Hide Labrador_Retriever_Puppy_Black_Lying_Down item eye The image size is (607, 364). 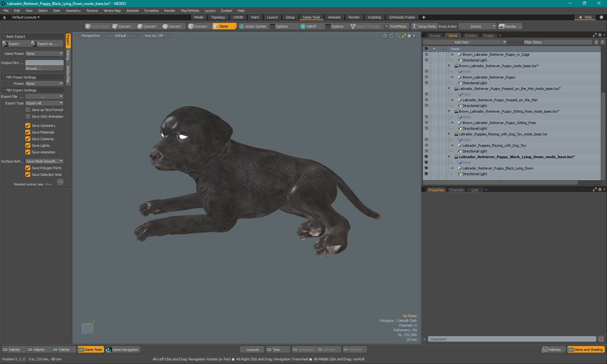(426, 168)
